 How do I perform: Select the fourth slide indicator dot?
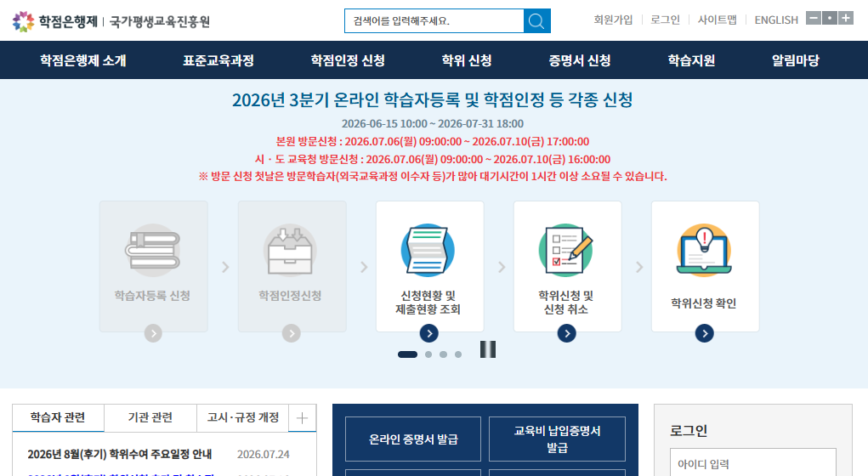458,354
